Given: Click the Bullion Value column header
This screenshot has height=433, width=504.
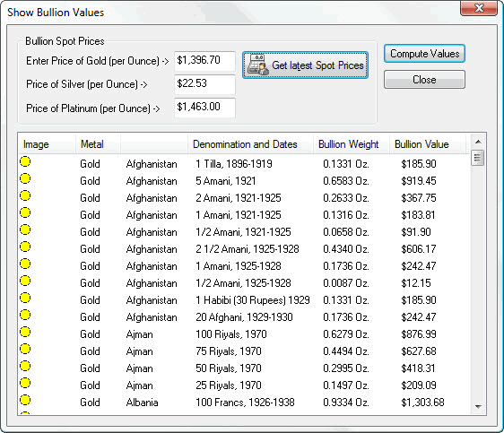Looking at the screenshot, I should click(428, 144).
